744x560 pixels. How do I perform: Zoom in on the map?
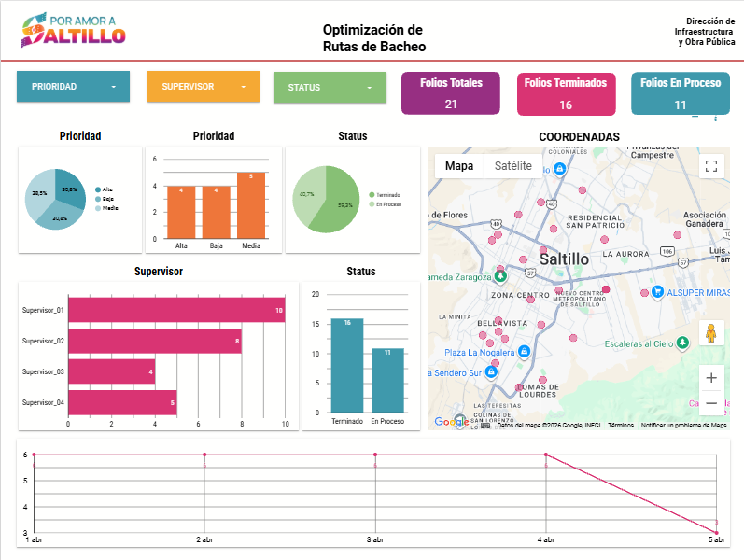(x=710, y=378)
